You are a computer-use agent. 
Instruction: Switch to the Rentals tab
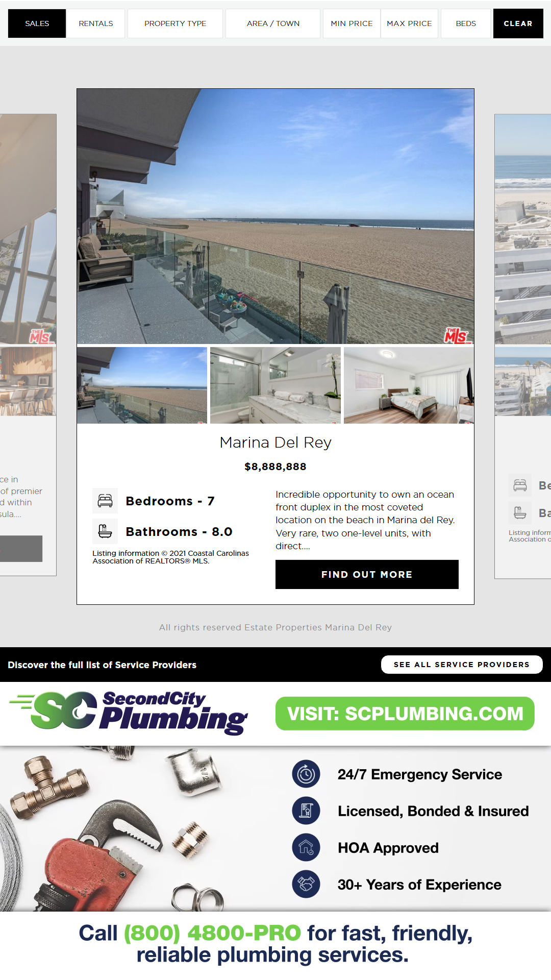click(96, 23)
